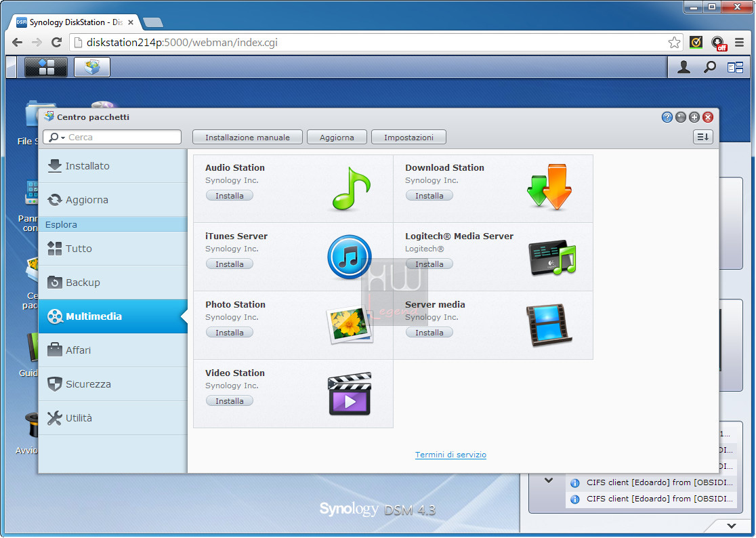Click the Download Station title
Viewport: 756px width, 538px height.
[444, 168]
